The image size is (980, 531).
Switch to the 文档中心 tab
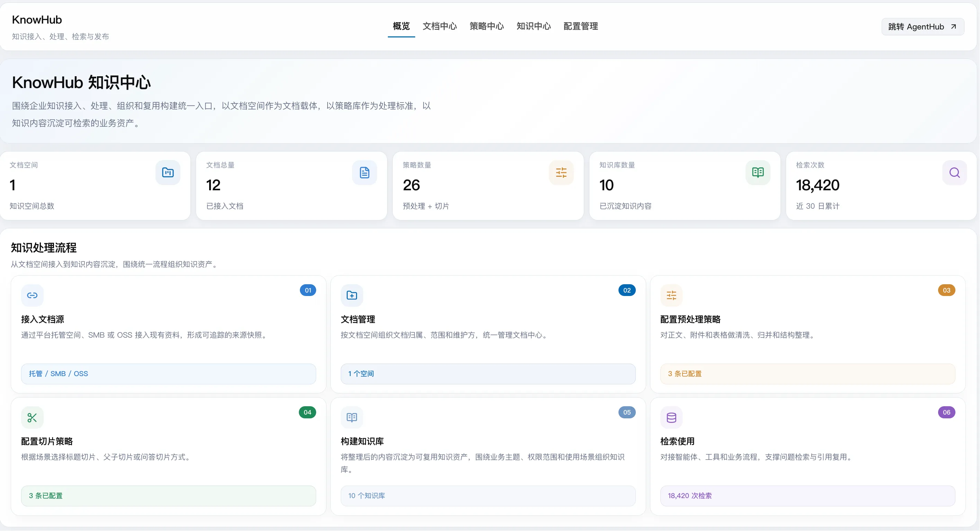tap(440, 26)
